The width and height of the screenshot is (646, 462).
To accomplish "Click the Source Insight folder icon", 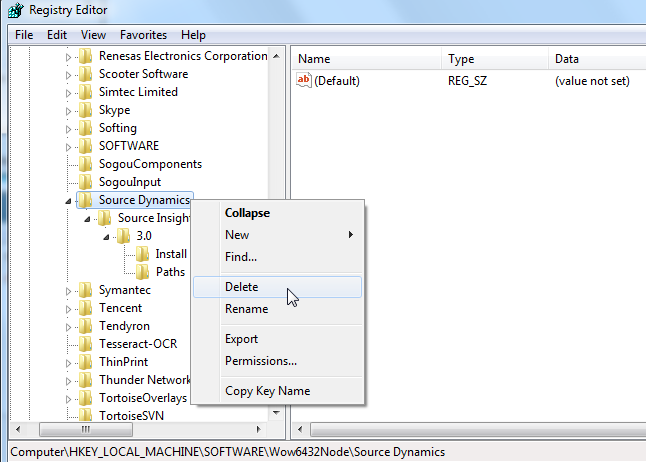I will [x=105, y=218].
